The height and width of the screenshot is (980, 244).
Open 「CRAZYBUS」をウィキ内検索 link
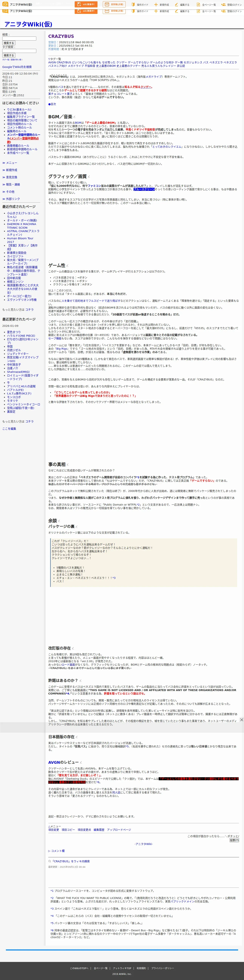pyautogui.click(x=71, y=861)
